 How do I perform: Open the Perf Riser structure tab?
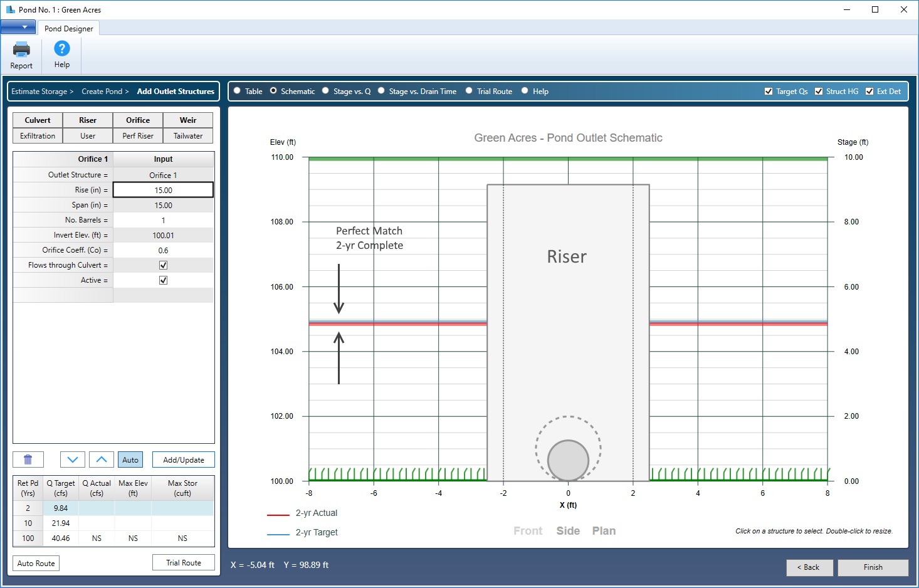(138, 136)
